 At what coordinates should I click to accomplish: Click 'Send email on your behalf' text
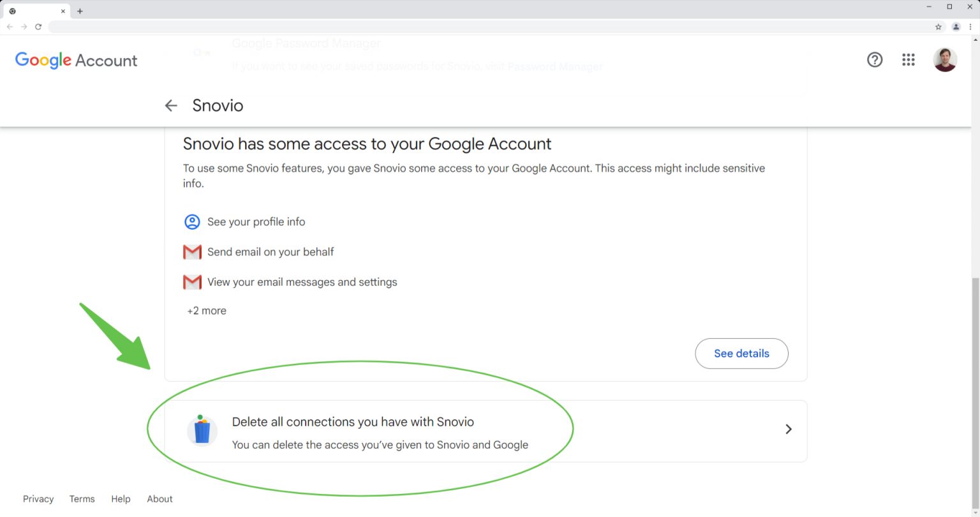(x=271, y=252)
